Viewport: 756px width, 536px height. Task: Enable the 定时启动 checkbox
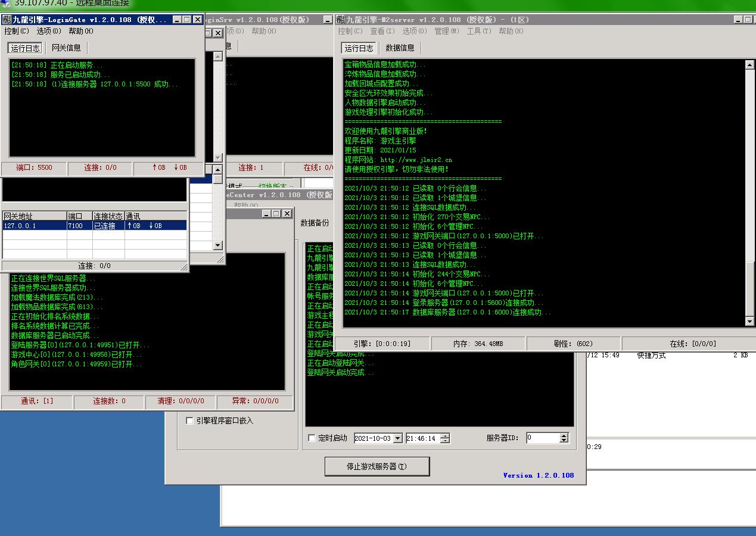(x=312, y=438)
